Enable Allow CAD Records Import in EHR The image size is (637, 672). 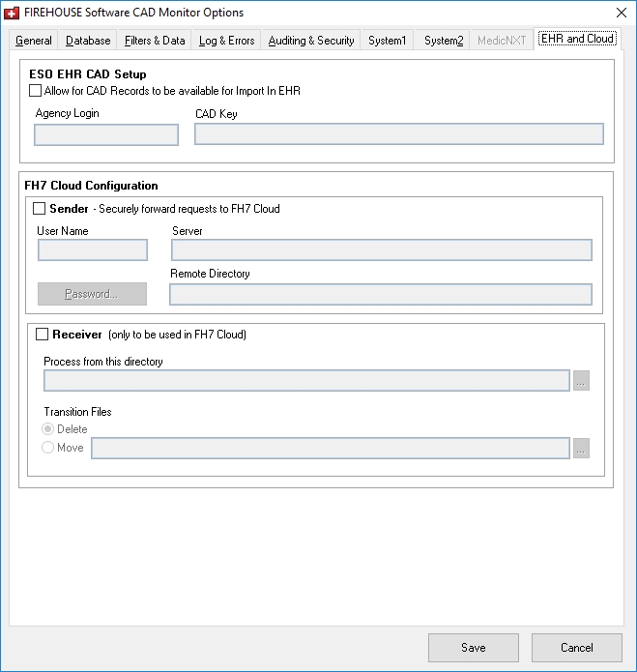pyautogui.click(x=35, y=91)
